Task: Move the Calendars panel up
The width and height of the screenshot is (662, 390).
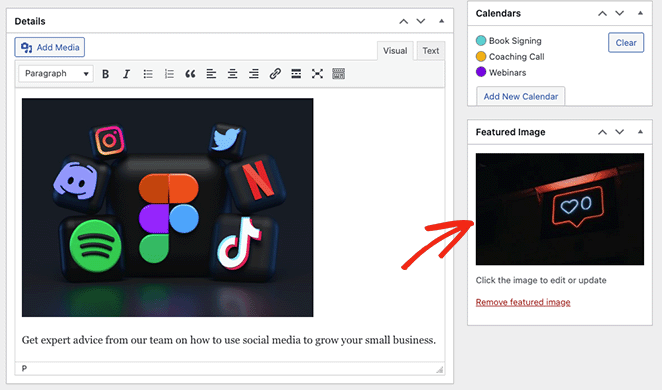Action: tap(602, 14)
